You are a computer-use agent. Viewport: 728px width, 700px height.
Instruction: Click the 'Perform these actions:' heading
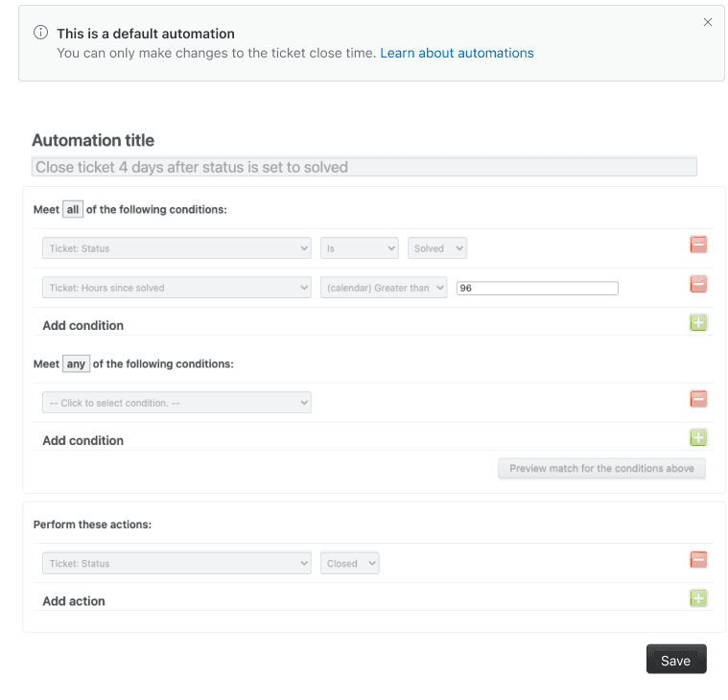click(92, 525)
